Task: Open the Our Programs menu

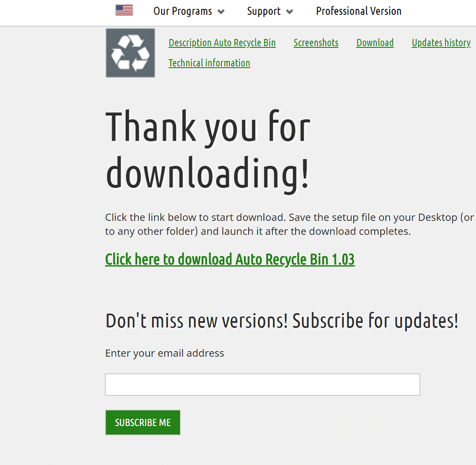Action: (x=183, y=11)
